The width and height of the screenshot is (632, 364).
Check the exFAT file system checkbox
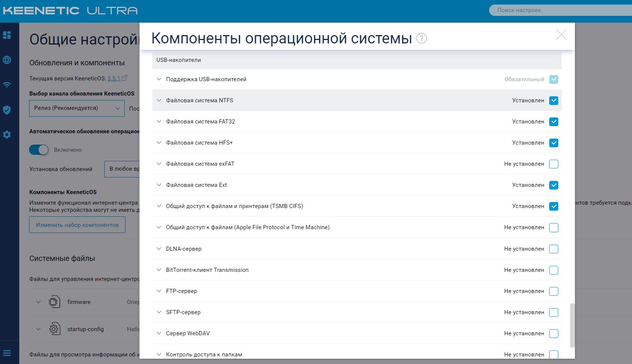[x=554, y=164]
